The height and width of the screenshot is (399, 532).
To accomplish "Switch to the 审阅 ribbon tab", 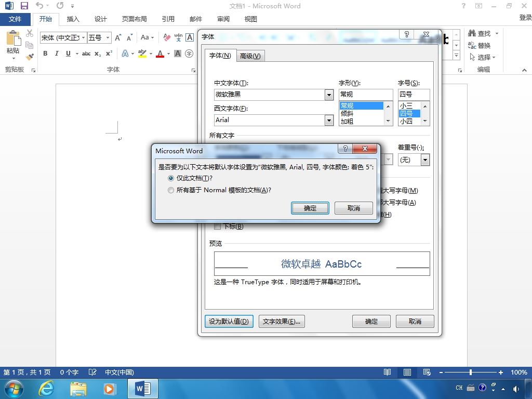I will click(223, 19).
